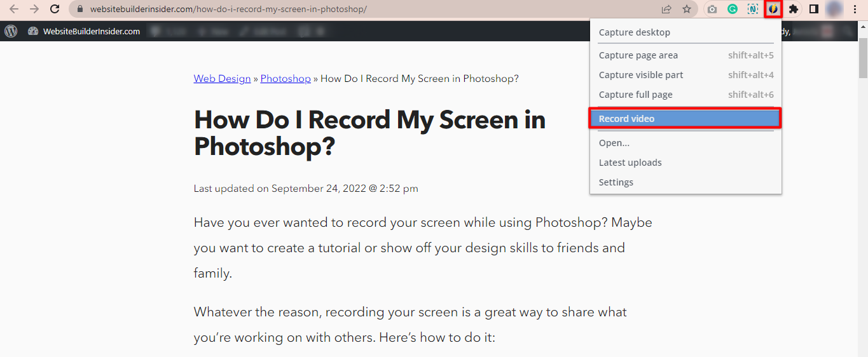Viewport: 868px width, 357px height.
Task: Click the browser forward arrow
Action: point(34,10)
